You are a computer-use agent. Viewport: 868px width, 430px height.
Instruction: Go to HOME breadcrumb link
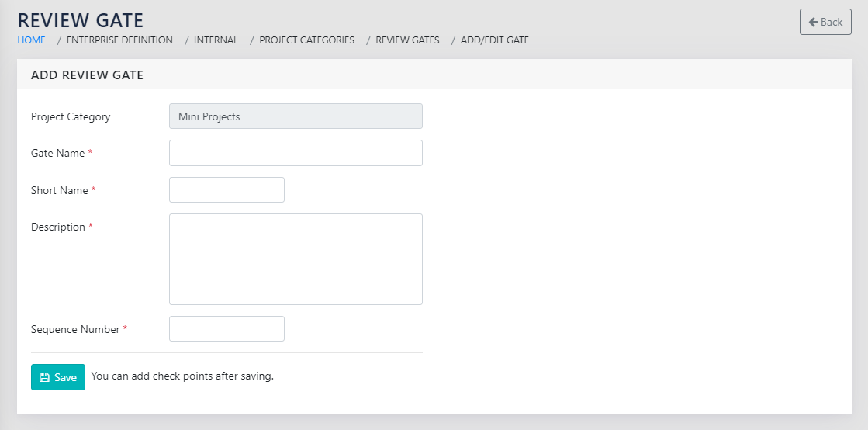coord(31,40)
